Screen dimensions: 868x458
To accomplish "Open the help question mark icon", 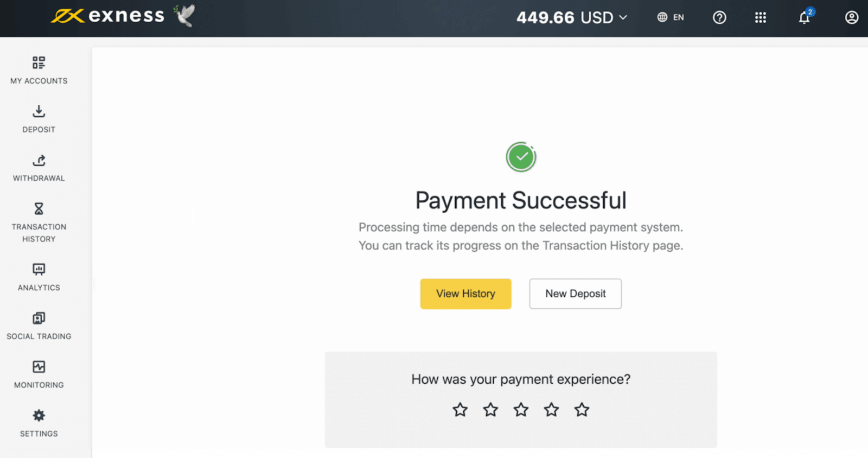I will [x=719, y=18].
